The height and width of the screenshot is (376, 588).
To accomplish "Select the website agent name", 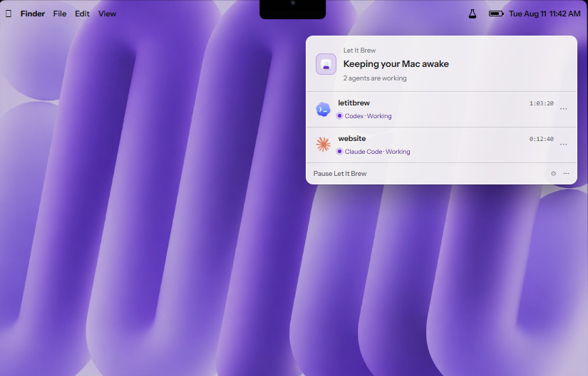I will [352, 138].
